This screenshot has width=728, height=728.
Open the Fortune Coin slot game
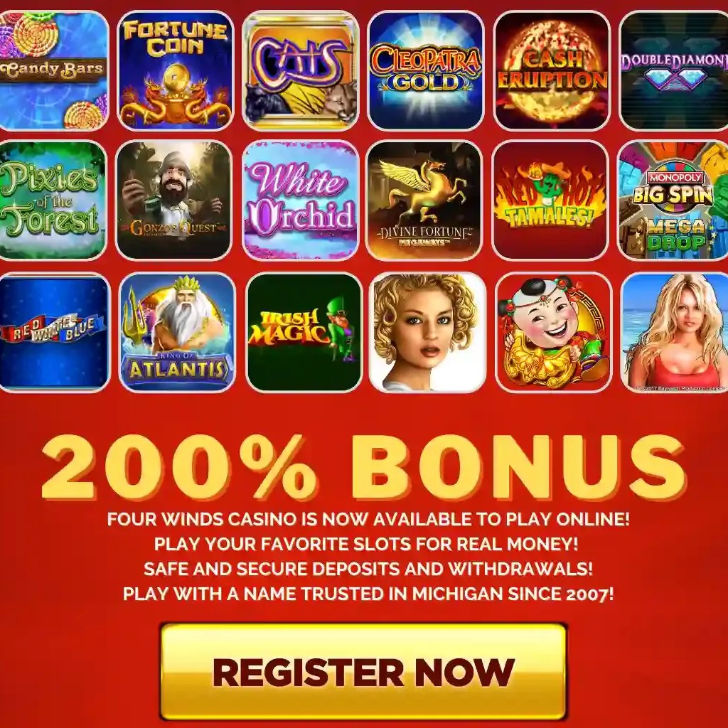[175, 70]
